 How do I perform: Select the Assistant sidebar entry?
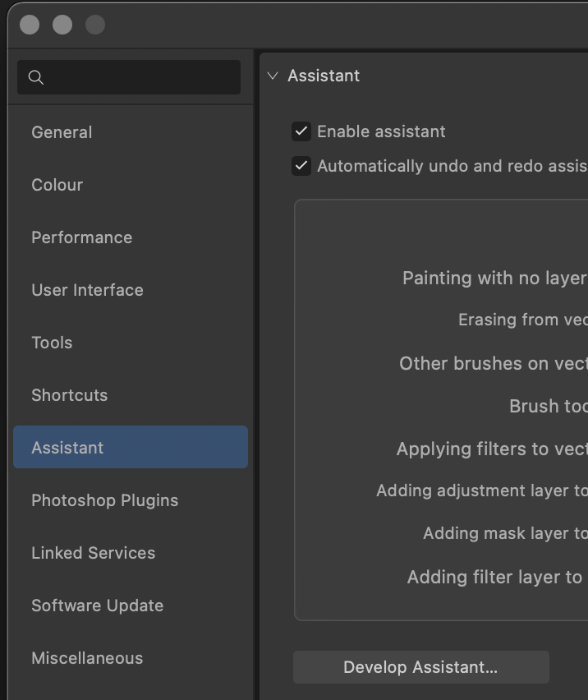[67, 448]
